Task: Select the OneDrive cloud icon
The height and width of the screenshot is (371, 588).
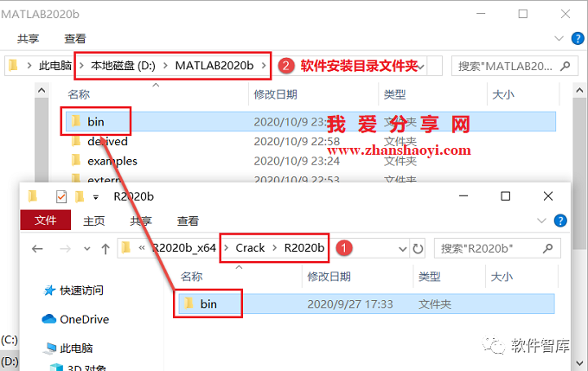Action: coord(49,319)
